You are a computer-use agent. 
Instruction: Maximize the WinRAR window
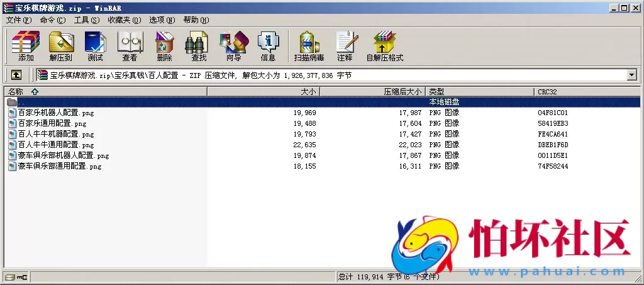pyautogui.click(x=625, y=8)
